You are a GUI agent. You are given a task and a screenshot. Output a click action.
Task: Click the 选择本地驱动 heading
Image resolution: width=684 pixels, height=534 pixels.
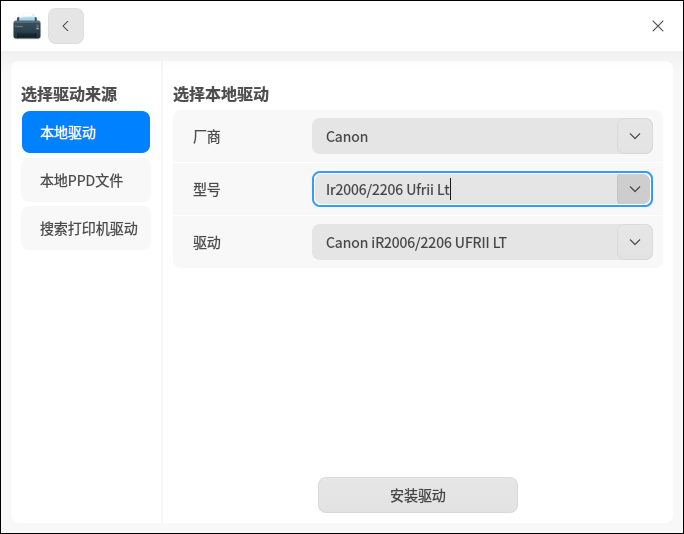point(221,95)
